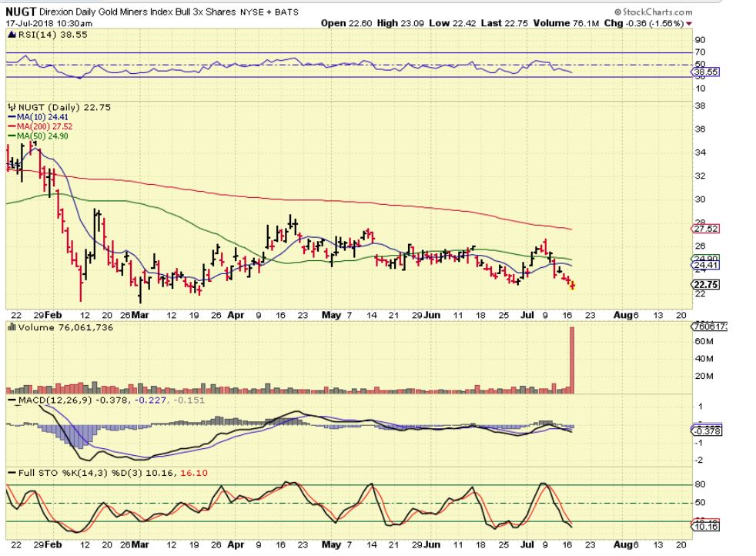Click the MACD histogram value -0.151

[189, 400]
